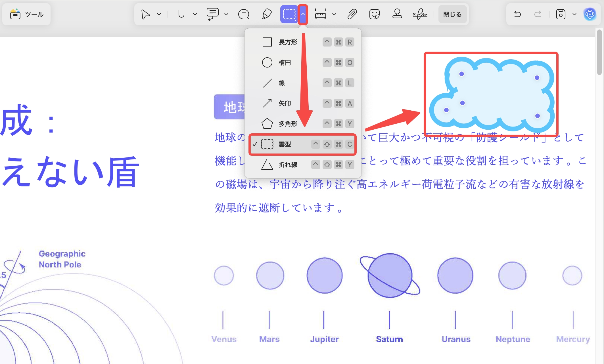Choose the Stamp tool

tap(397, 14)
